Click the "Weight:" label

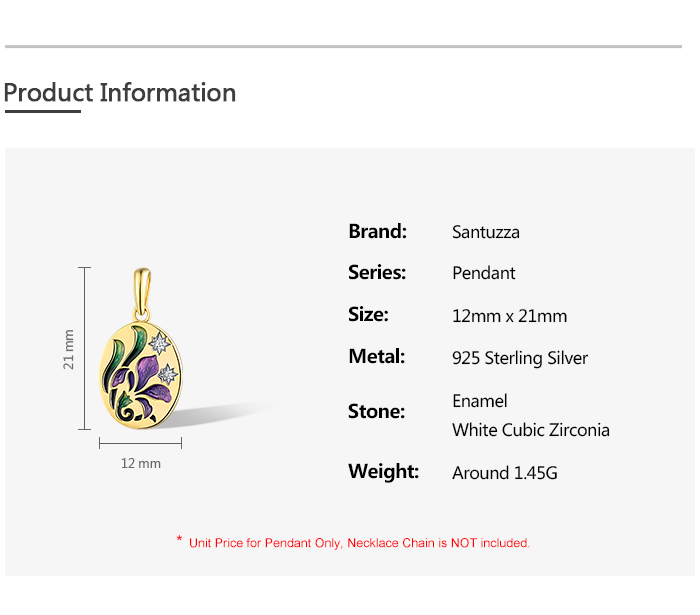tap(383, 472)
